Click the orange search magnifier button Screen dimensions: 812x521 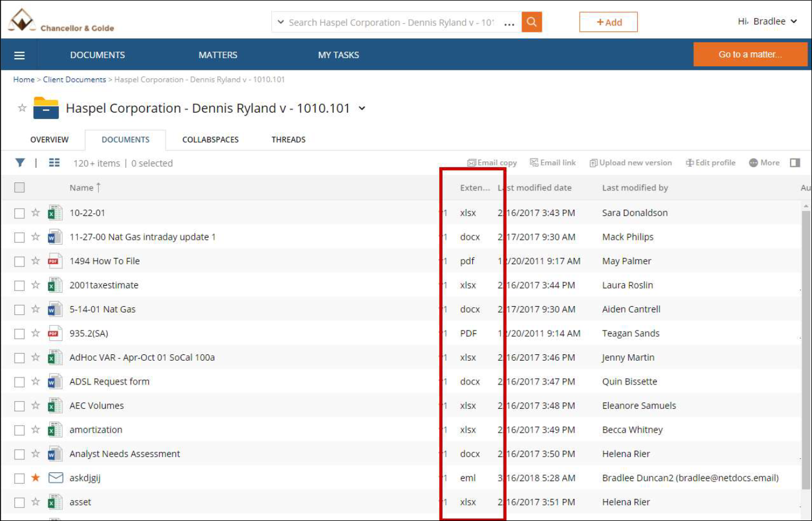coord(531,22)
